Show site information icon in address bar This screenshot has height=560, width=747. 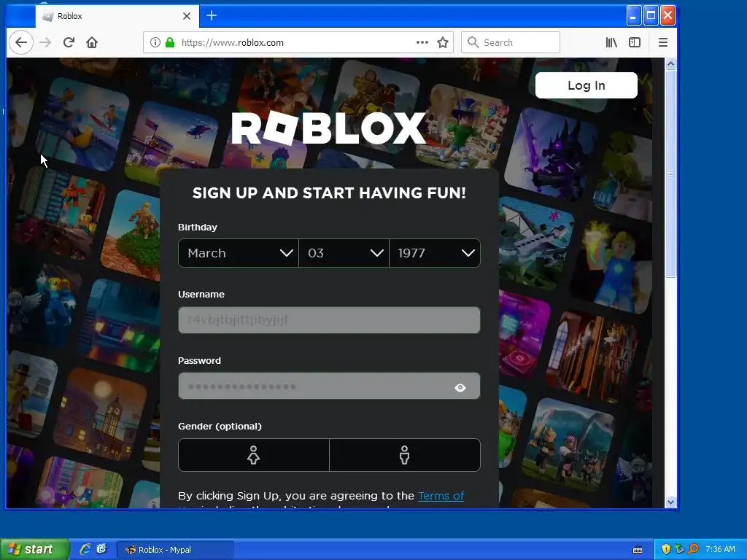point(155,42)
